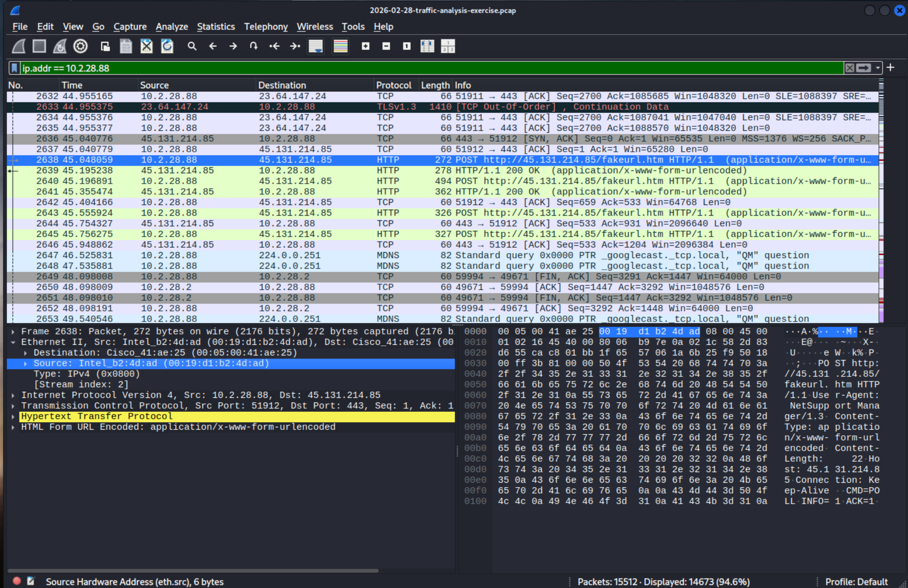Clear the display filter
Viewport: 908px width, 588px height.
pyautogui.click(x=850, y=68)
